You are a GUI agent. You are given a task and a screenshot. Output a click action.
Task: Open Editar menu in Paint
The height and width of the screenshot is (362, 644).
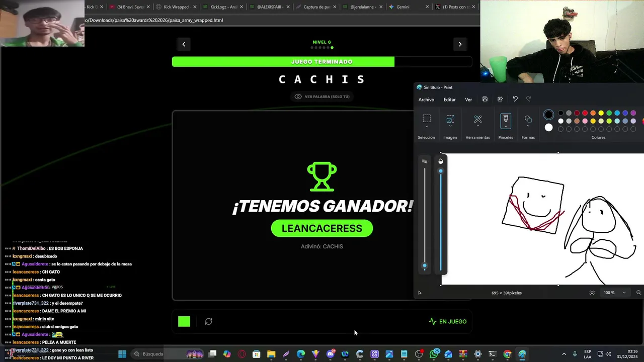click(x=449, y=100)
